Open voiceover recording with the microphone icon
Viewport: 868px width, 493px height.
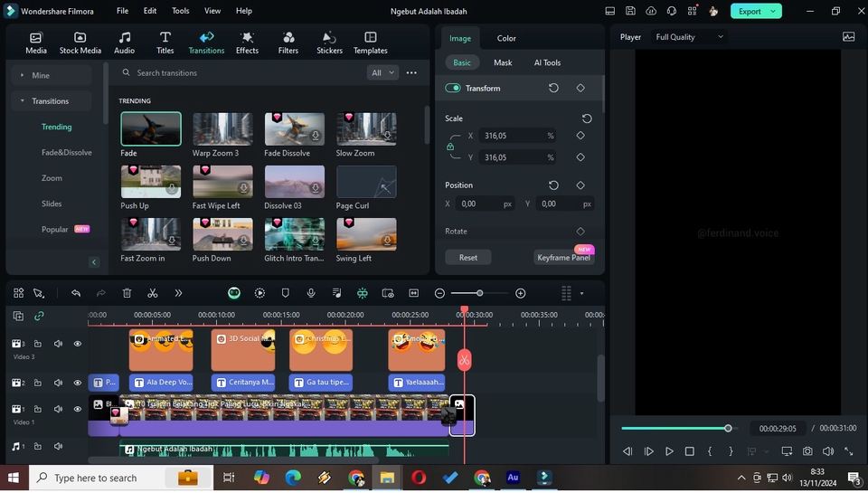pyautogui.click(x=311, y=293)
